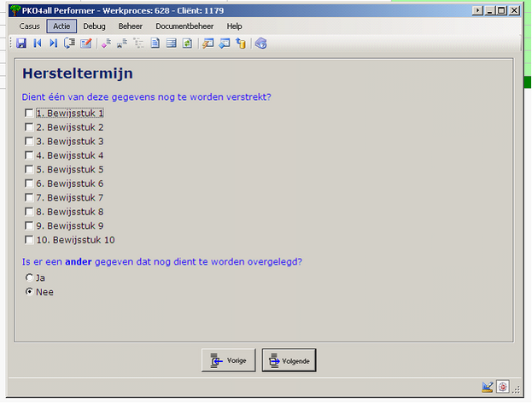Choose the Nee radio option
This screenshot has height=403, width=532.
30,292
